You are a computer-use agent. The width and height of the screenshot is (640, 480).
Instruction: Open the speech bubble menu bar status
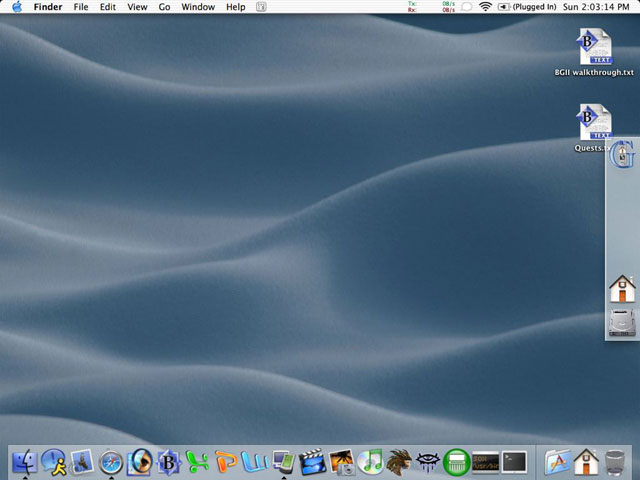pos(467,7)
